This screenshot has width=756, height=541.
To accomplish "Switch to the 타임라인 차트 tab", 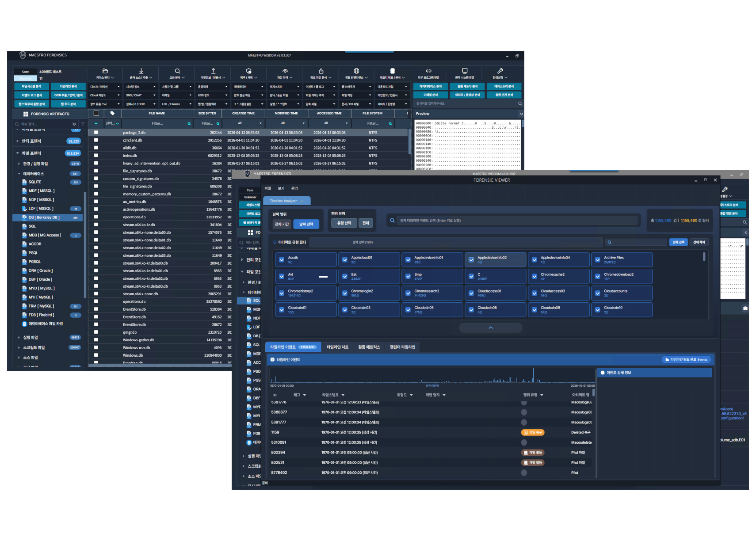I will coord(337,347).
